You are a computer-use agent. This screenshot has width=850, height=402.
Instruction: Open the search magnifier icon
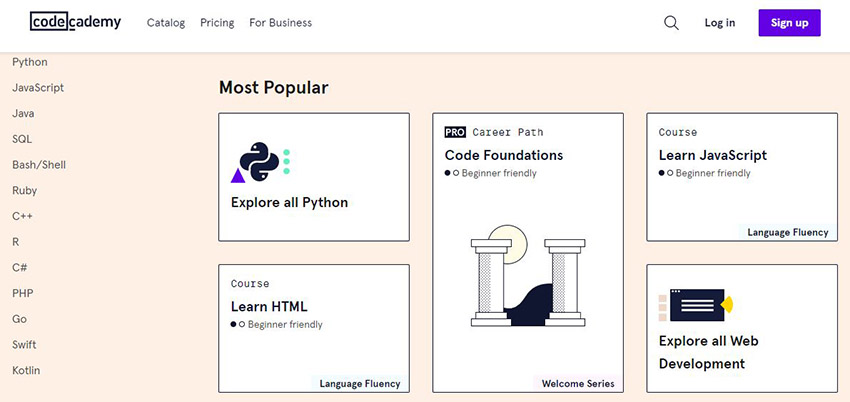pos(671,23)
